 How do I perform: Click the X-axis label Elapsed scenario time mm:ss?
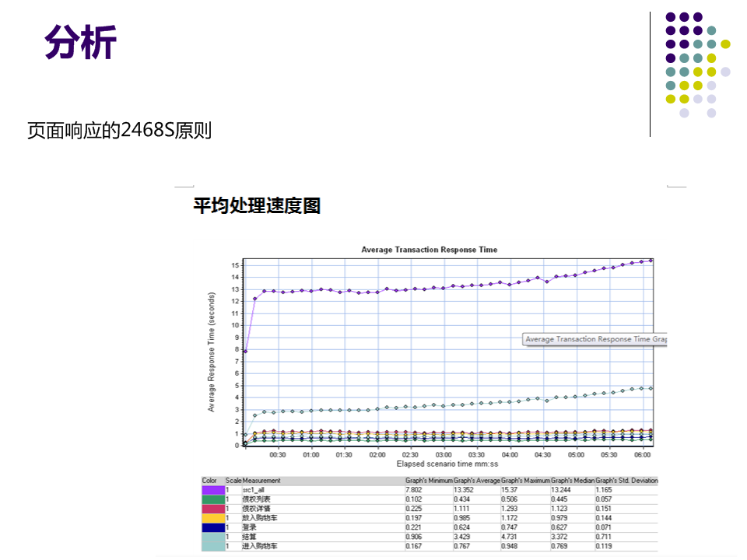447,464
